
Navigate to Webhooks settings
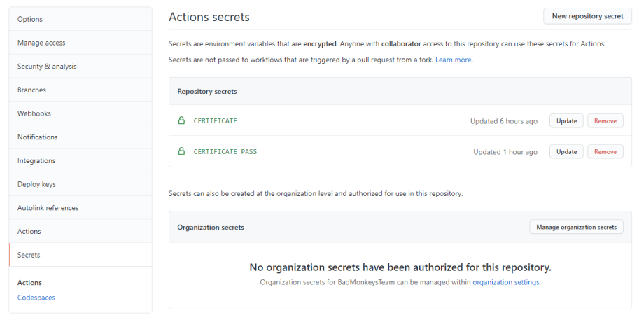click(34, 113)
